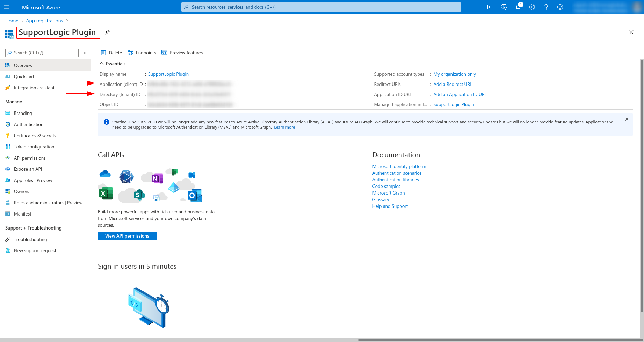Open Microsoft Graph documentation link
Viewport: 644px width, 342px height.
[x=389, y=193]
